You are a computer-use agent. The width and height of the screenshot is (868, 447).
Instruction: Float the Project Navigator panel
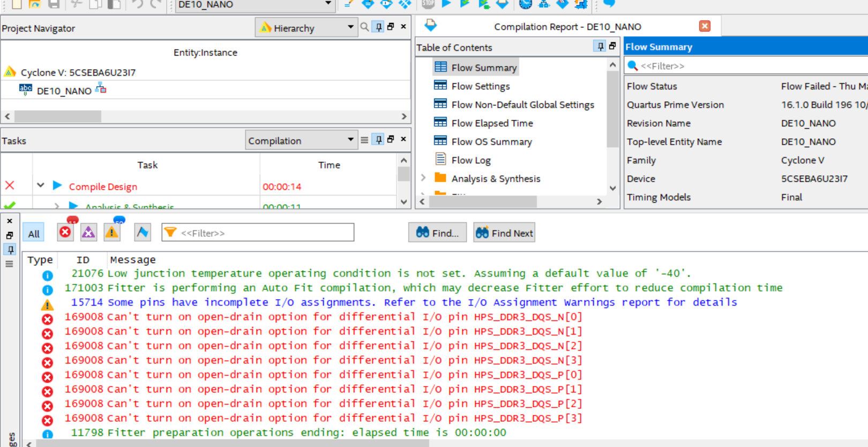point(391,26)
